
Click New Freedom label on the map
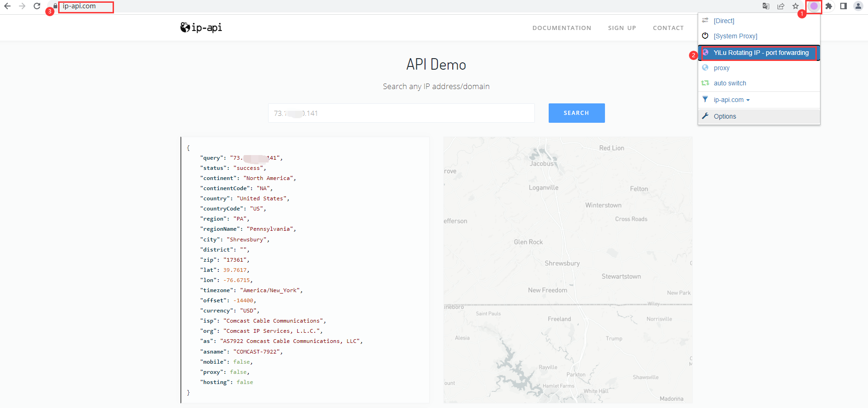(x=548, y=290)
